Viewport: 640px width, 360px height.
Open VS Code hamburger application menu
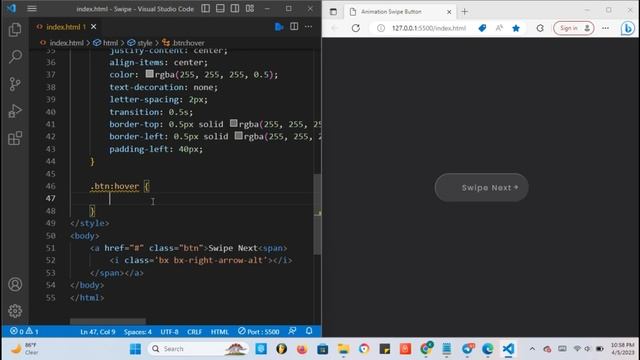click(32, 9)
